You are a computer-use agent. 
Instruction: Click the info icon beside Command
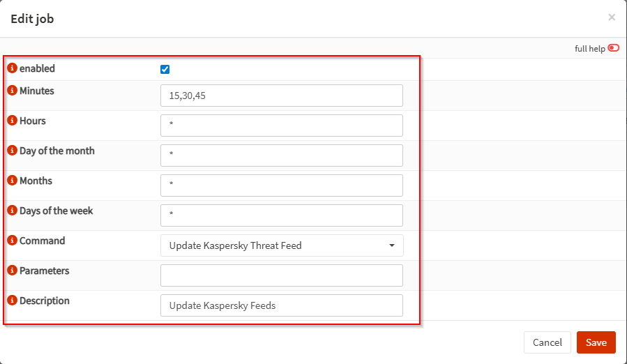pyautogui.click(x=12, y=241)
